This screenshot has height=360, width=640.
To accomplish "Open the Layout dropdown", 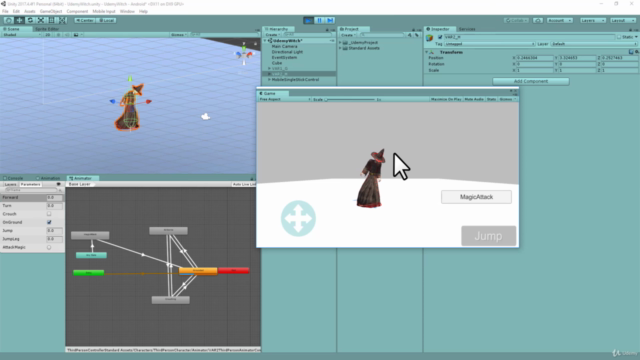I will click(623, 20).
